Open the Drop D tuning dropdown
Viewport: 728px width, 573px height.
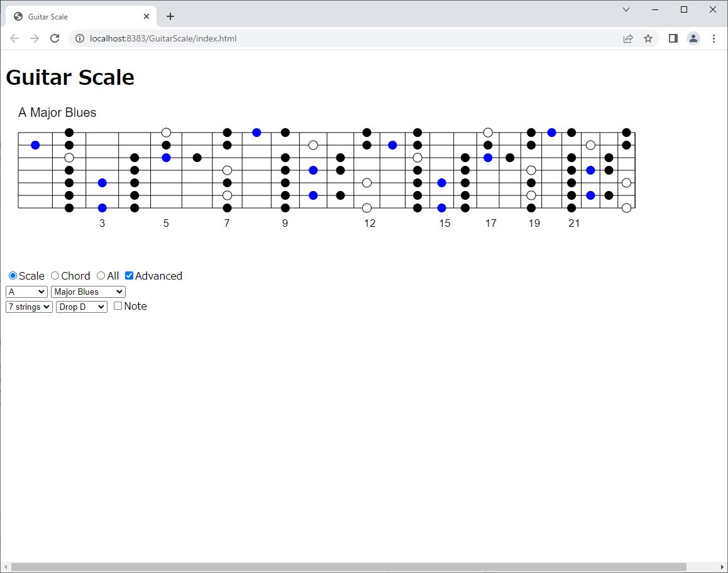pyautogui.click(x=81, y=307)
